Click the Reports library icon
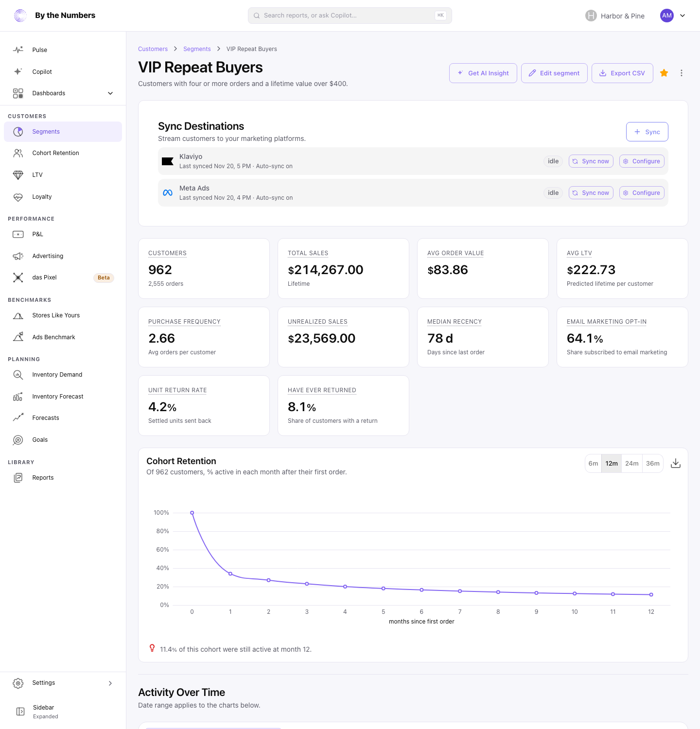The image size is (700, 729). tap(18, 478)
